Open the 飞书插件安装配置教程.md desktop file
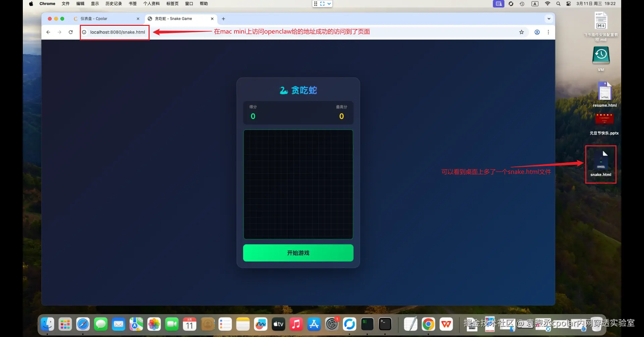644x337 pixels. pos(601,27)
